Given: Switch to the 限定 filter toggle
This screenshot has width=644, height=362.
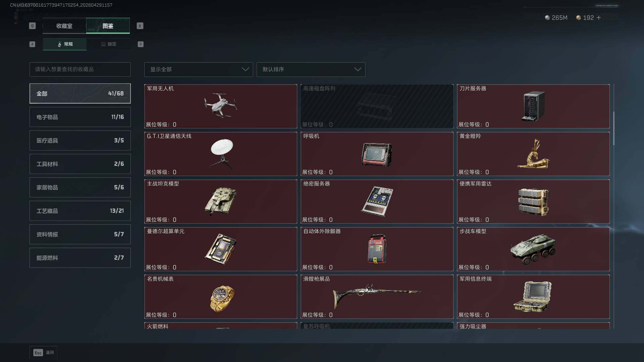Looking at the screenshot, I should tap(108, 44).
